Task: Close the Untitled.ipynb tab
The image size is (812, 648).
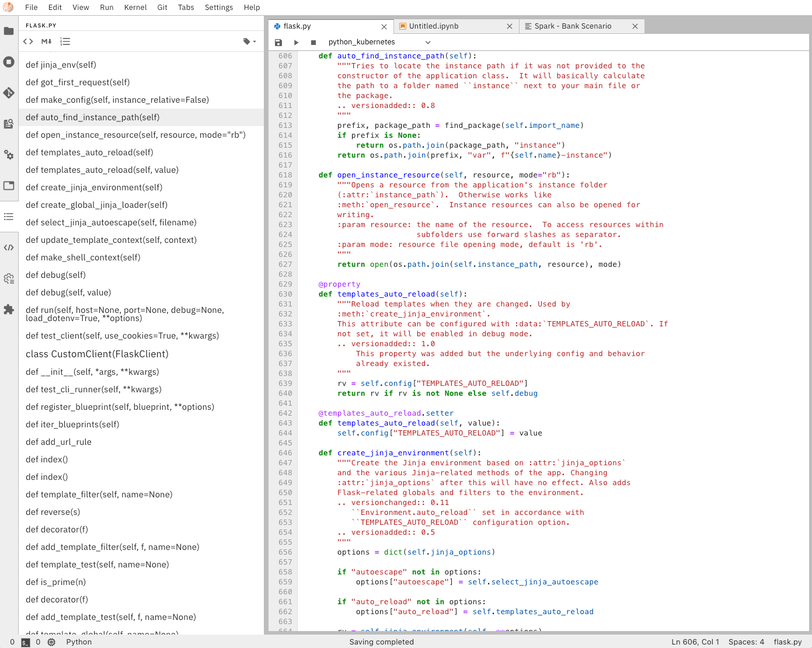Action: pyautogui.click(x=510, y=26)
